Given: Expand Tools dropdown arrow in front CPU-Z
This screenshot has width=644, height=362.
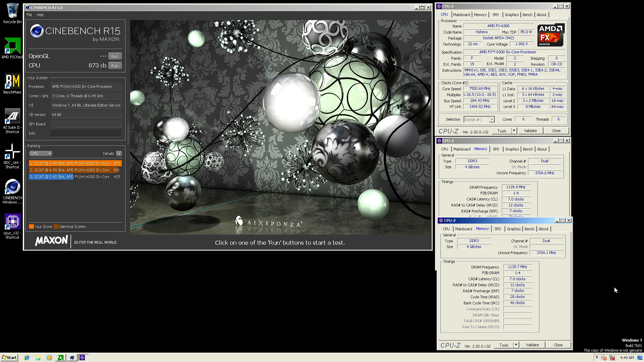Looking at the screenshot, I should pos(516,345).
